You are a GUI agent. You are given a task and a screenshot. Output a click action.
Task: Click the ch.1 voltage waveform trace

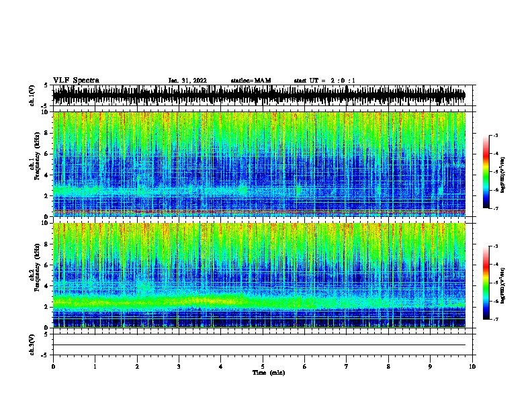(x=259, y=95)
